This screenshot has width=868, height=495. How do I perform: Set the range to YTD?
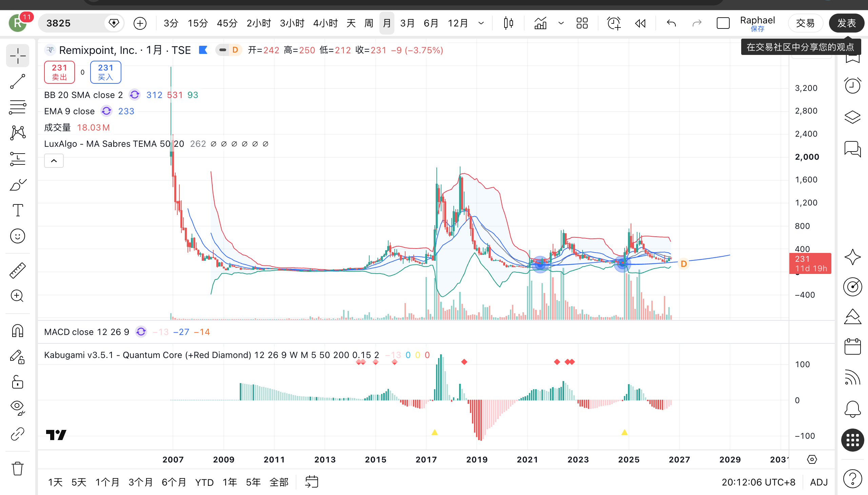tap(204, 482)
